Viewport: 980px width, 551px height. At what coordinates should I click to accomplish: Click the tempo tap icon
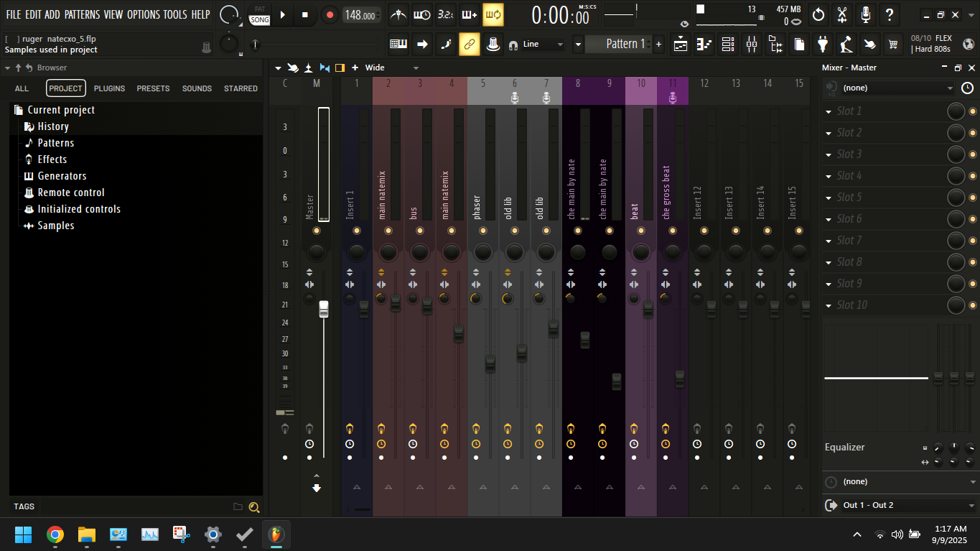tap(447, 14)
